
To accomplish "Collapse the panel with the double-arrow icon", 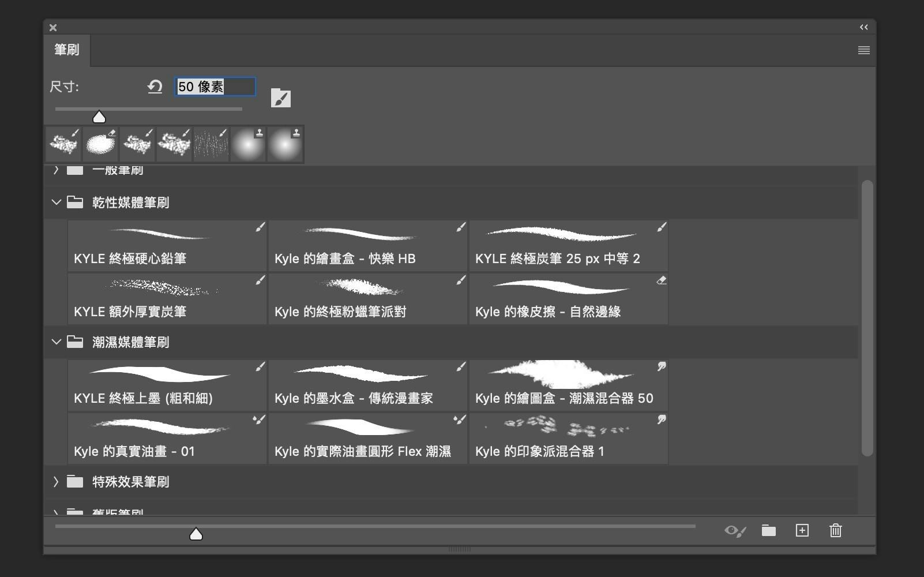I will click(863, 27).
